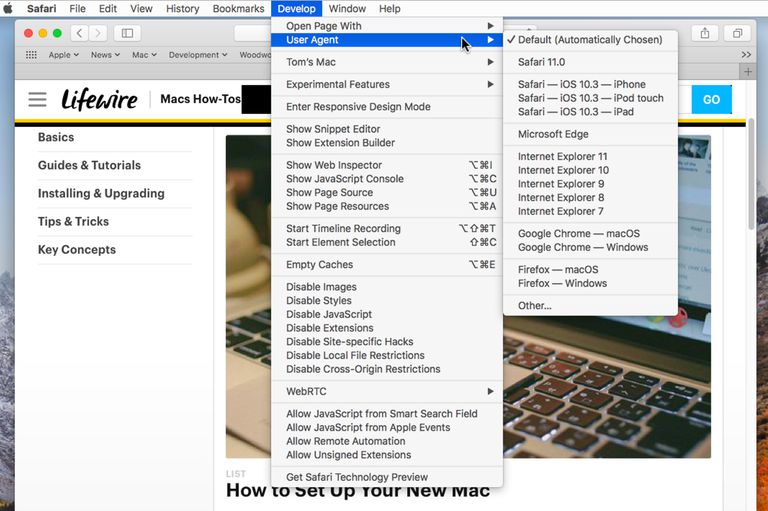Click the Lifewire logo
The height and width of the screenshot is (511, 768).
[99, 99]
